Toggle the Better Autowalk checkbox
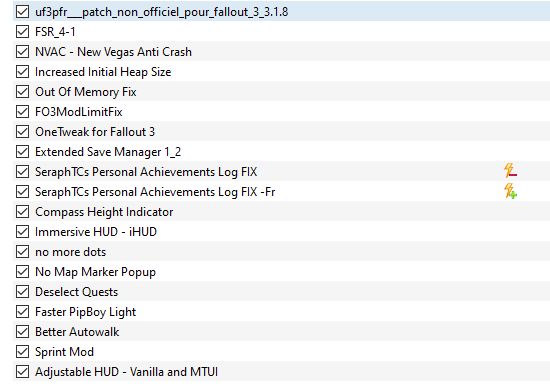 tap(22, 331)
